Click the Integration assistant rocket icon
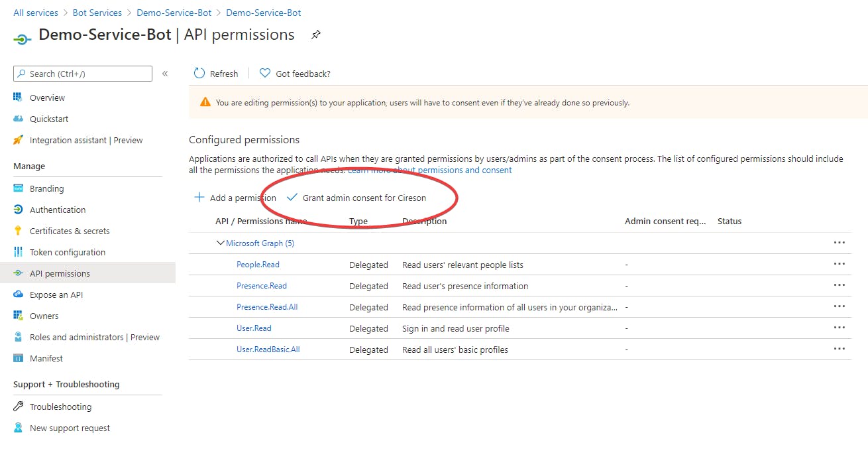The height and width of the screenshot is (451, 868). point(18,140)
